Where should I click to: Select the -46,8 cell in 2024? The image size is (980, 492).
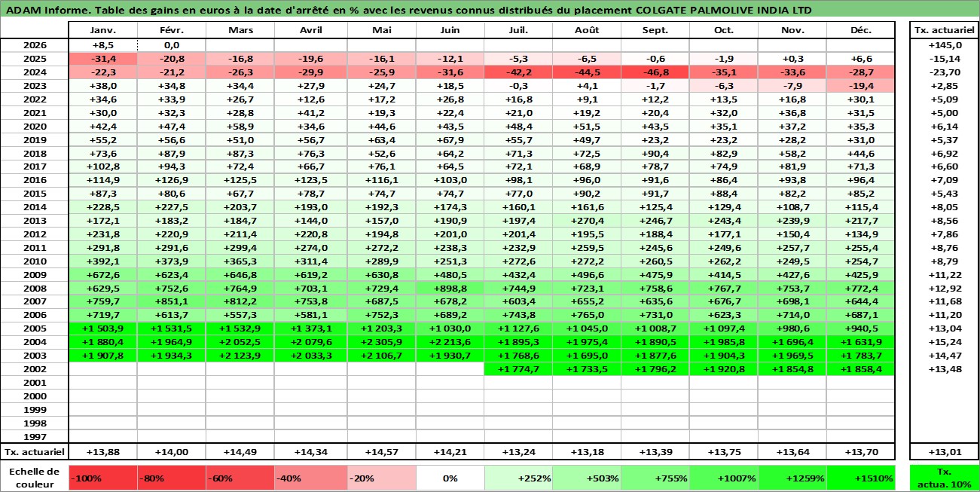(x=655, y=72)
